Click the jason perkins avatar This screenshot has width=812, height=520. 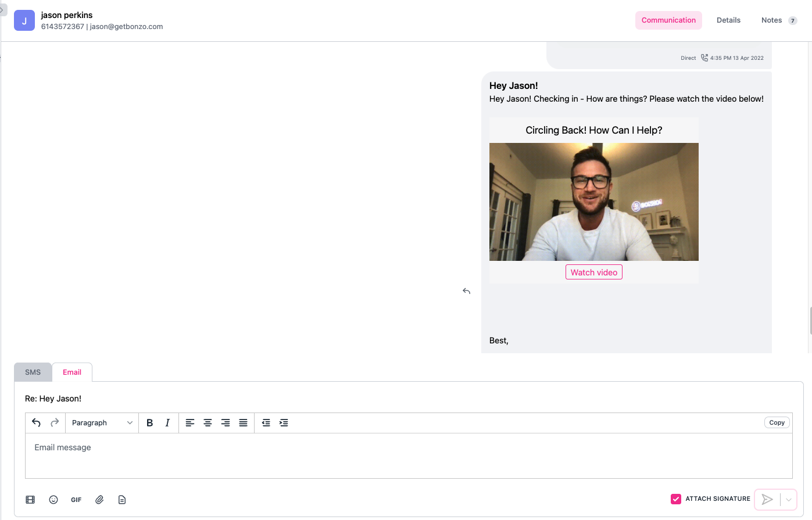click(x=24, y=20)
